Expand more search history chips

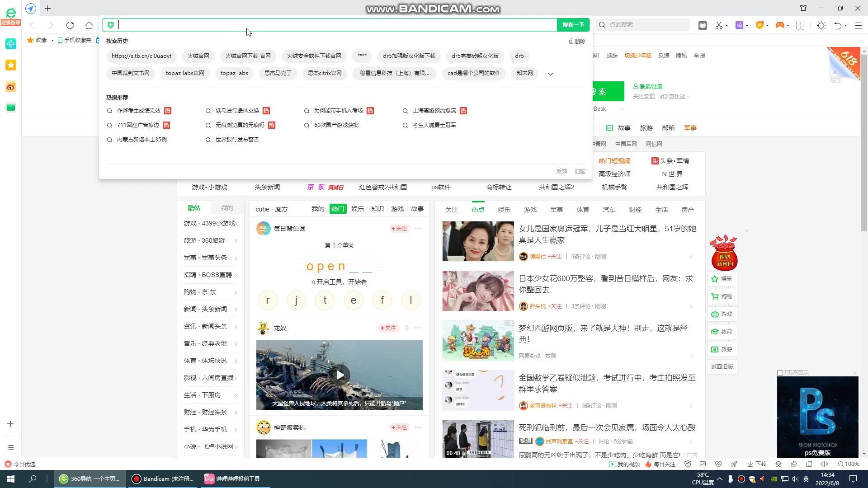pyautogui.click(x=550, y=74)
